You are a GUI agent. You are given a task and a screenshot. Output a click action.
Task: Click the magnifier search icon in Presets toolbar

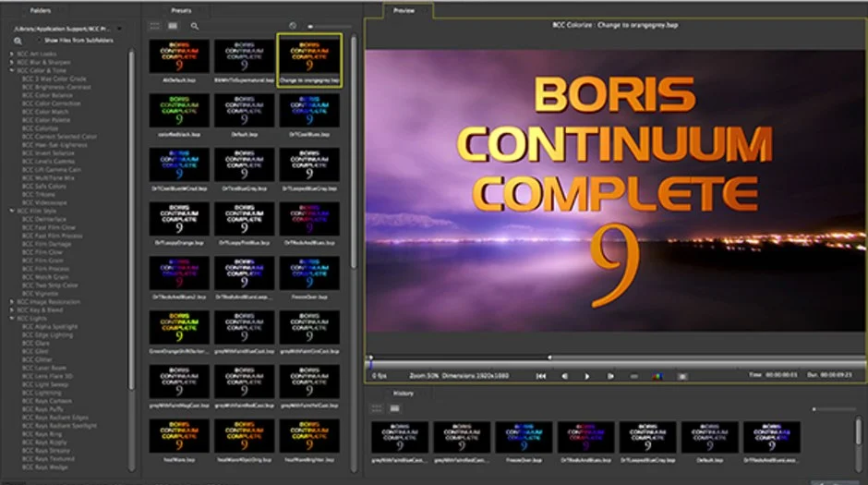[194, 26]
